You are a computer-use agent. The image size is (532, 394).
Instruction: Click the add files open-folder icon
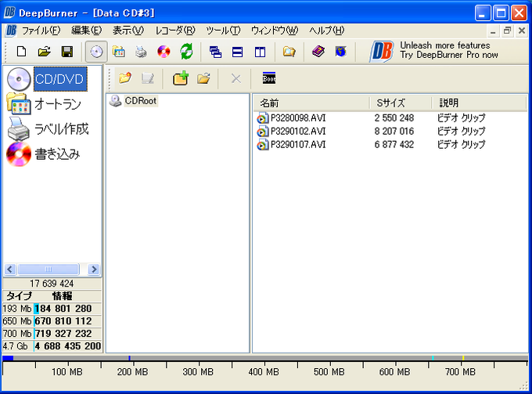(203, 78)
